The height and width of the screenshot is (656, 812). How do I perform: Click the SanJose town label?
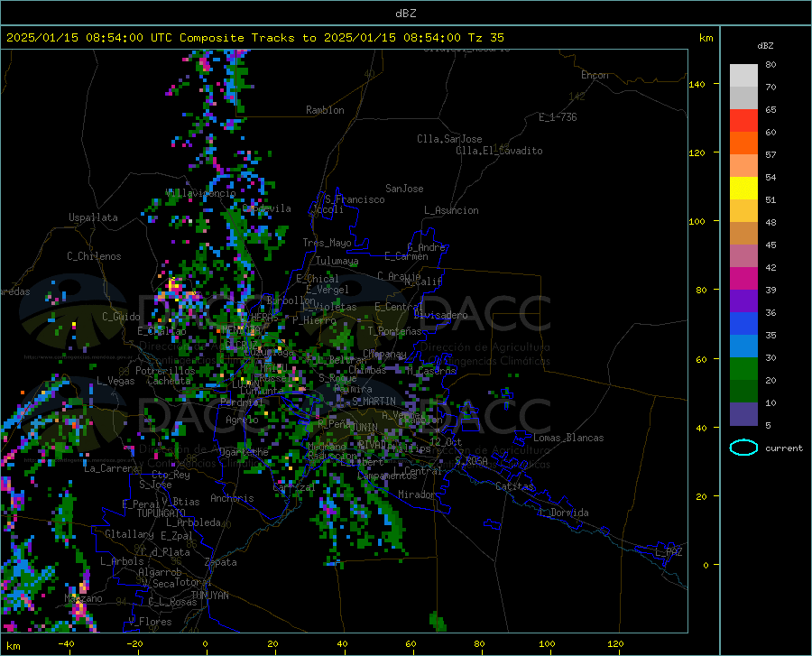[404, 189]
